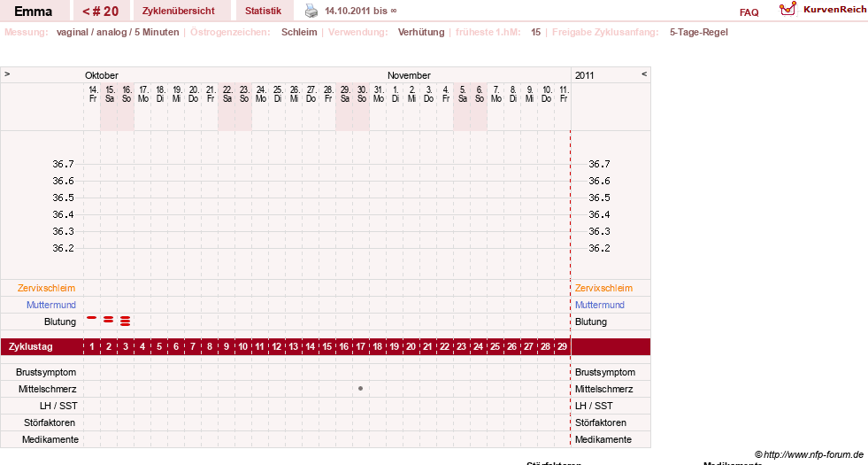Image resolution: width=868 pixels, height=465 pixels.
Task: Click the right 'Brustsymptom' row label
Action: (x=605, y=373)
